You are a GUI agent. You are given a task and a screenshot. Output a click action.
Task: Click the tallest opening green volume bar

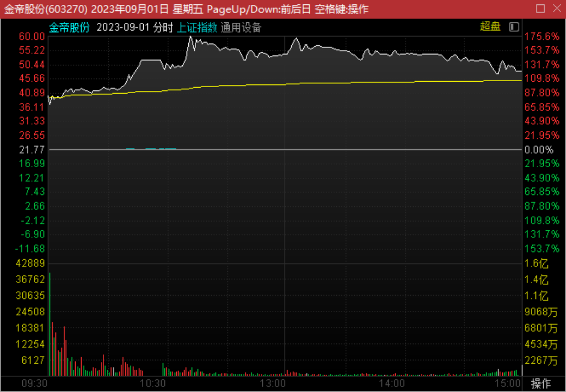pos(50,324)
